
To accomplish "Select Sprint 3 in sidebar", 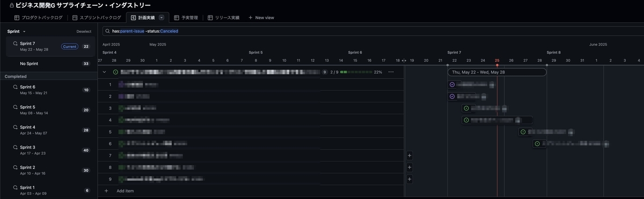I will tap(50, 150).
